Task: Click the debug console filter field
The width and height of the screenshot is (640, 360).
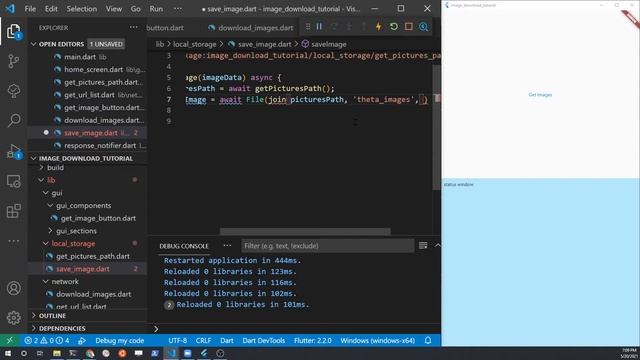Action: pyautogui.click(x=327, y=246)
